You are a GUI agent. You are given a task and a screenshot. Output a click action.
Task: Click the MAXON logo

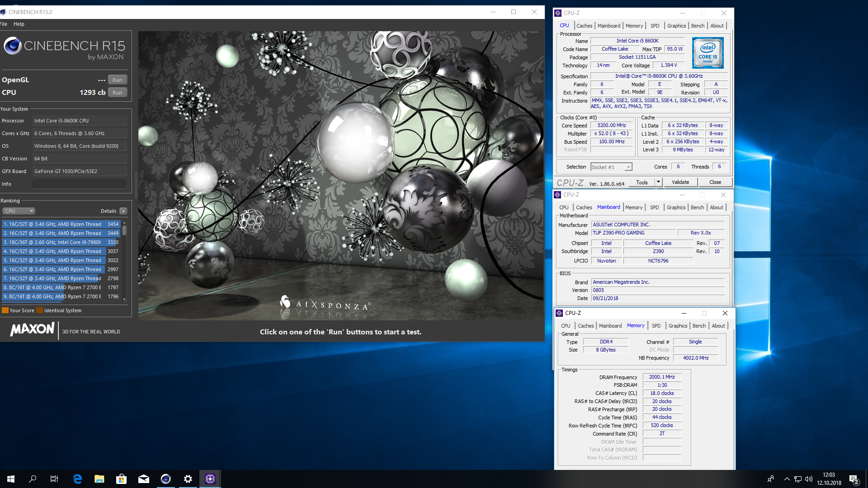(33, 329)
